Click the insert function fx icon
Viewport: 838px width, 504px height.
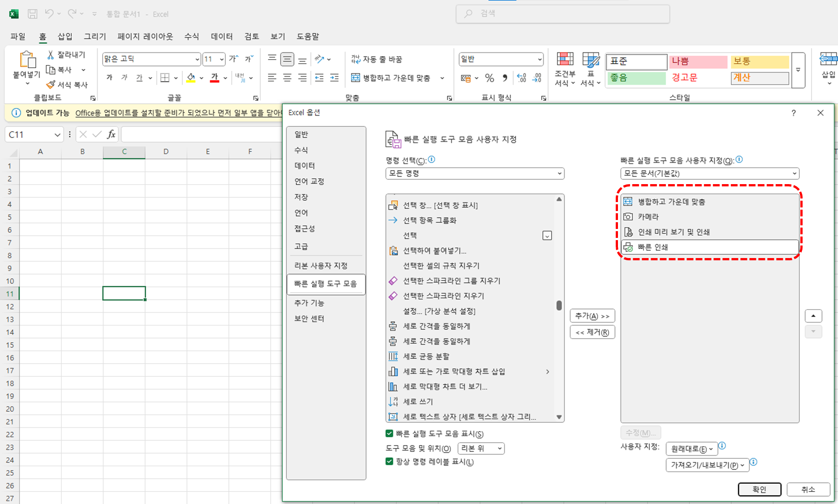click(x=111, y=134)
